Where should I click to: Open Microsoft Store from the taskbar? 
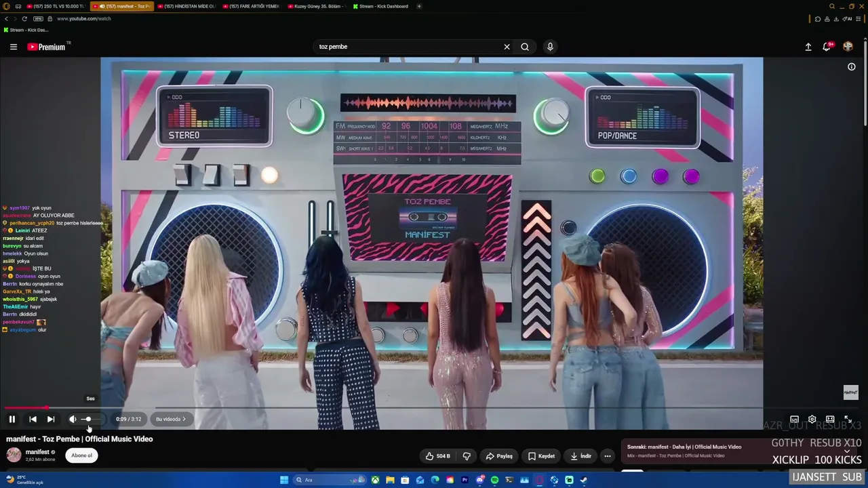[405, 480]
